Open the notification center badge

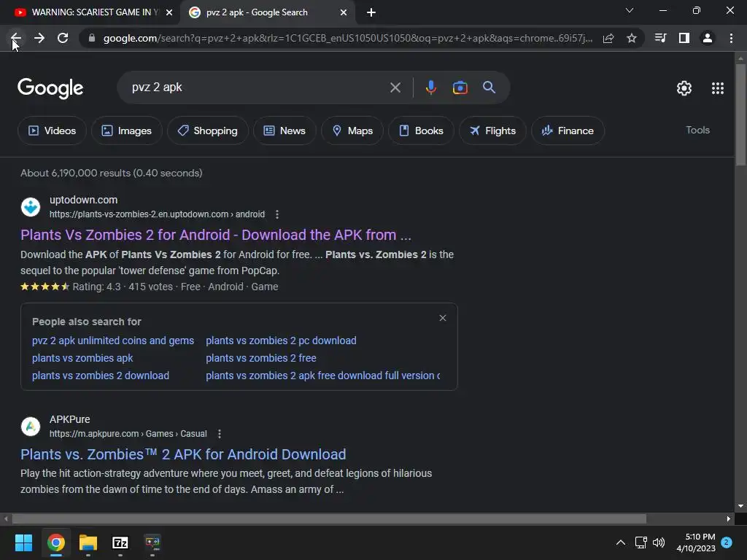(727, 542)
